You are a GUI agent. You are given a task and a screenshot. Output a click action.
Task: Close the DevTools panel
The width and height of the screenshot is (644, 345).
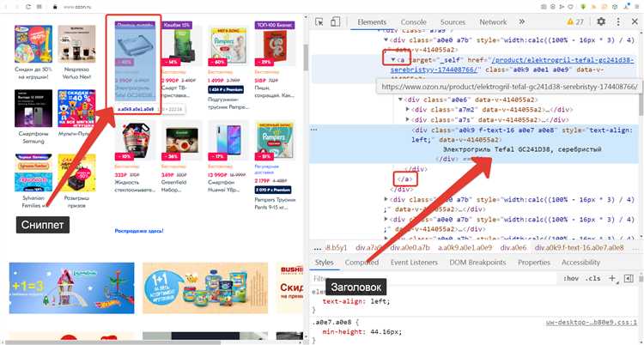635,21
